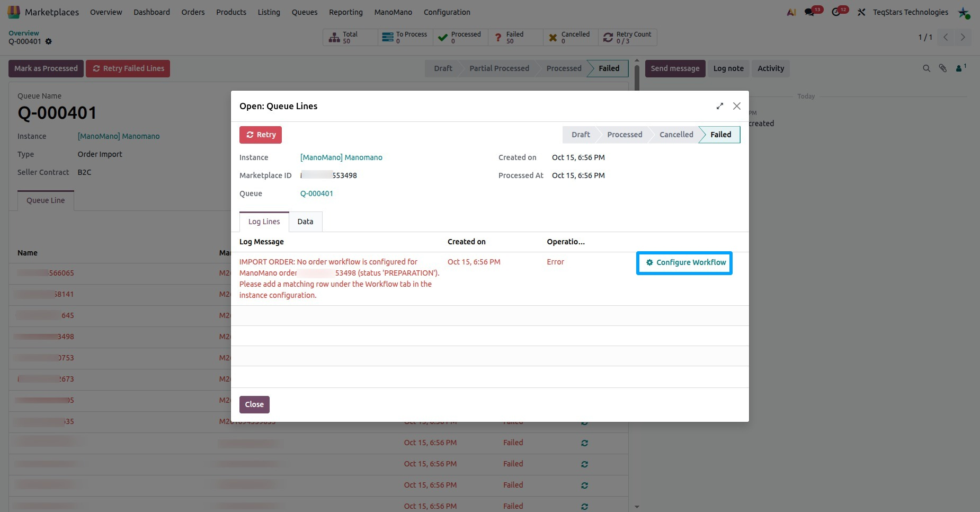Open the Orders menu
Screen dimensions: 980x512
pos(193,12)
